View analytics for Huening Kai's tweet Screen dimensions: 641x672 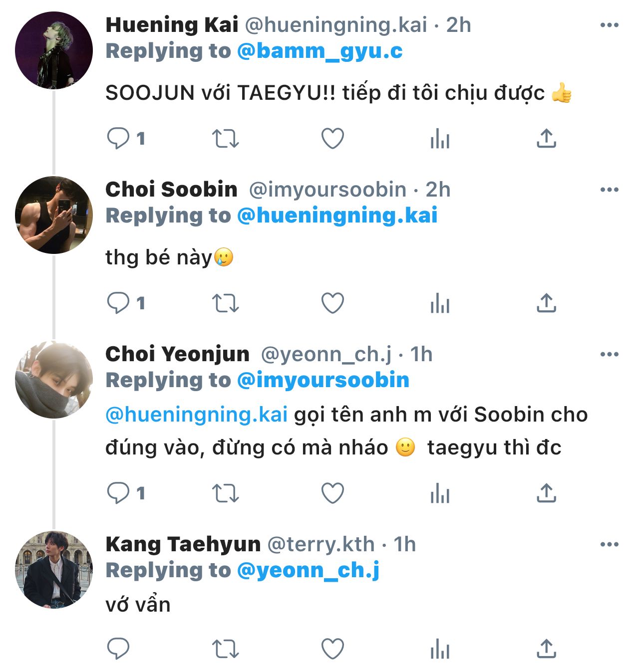point(440,139)
